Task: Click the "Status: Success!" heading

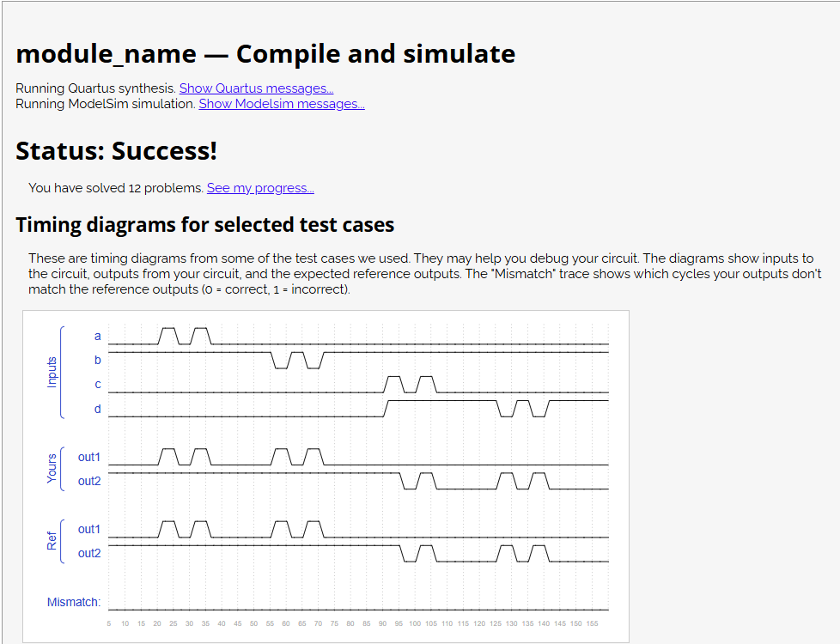Action: tap(115, 151)
